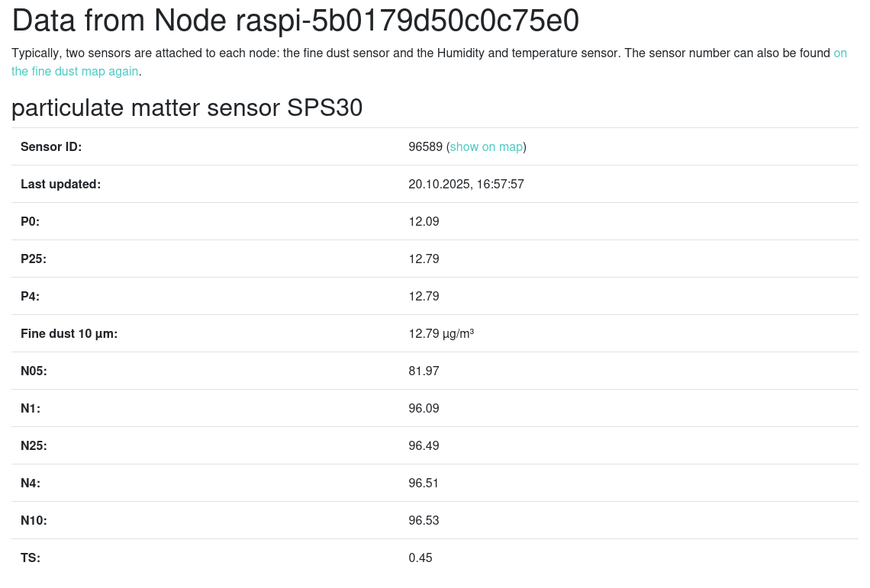870x588 pixels.
Task: Select the Sensor ID number 96589
Action: point(425,146)
